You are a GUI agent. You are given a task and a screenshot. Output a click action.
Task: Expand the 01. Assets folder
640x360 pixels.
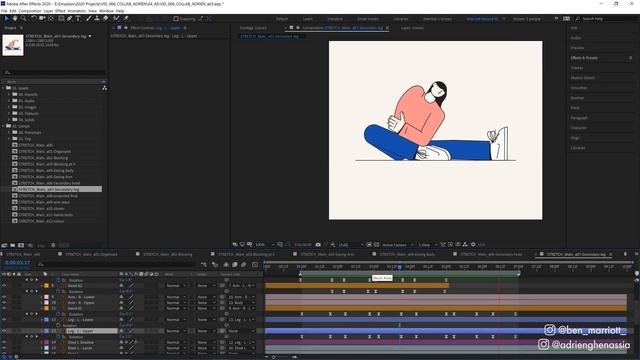[x=3, y=88]
